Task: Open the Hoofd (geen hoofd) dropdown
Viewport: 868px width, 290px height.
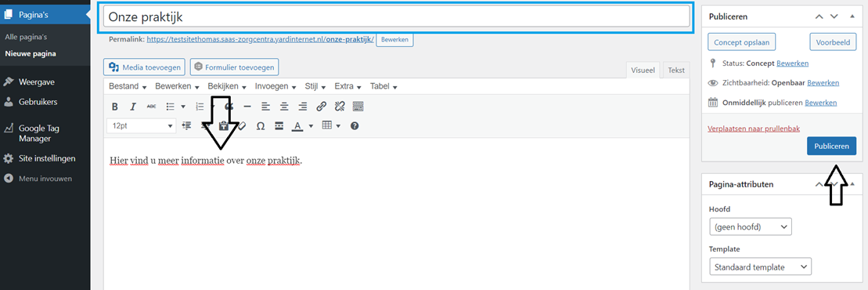Action: click(x=750, y=227)
